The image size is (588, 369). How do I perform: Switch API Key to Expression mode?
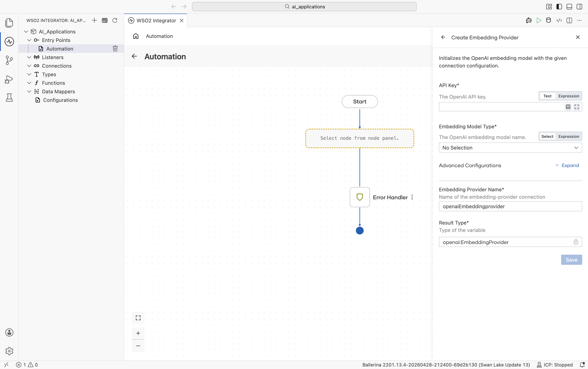[x=569, y=96]
